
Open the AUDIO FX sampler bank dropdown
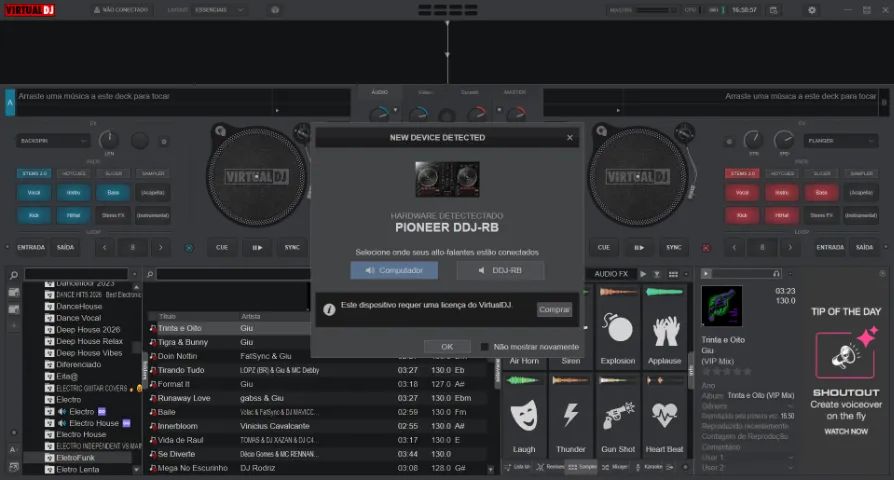(x=611, y=274)
